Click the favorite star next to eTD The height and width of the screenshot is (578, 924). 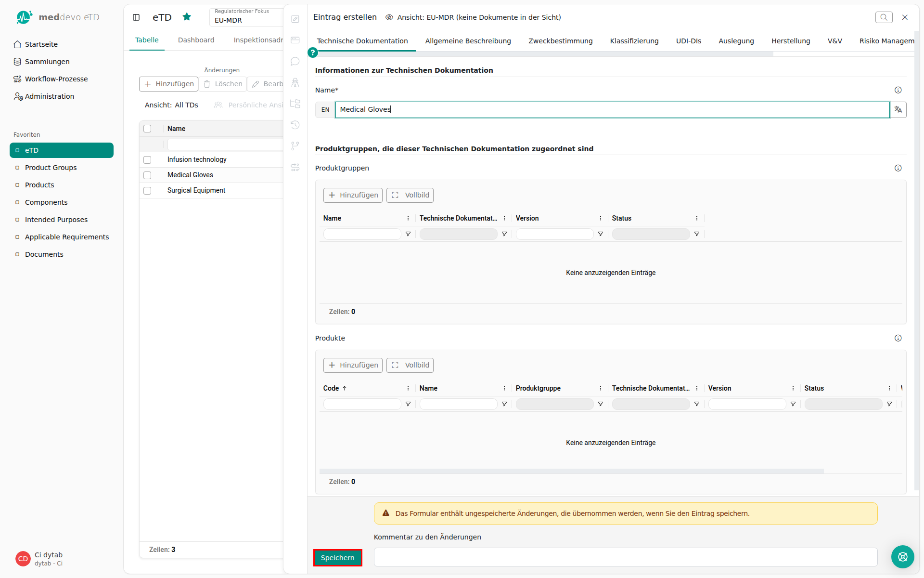[187, 17]
